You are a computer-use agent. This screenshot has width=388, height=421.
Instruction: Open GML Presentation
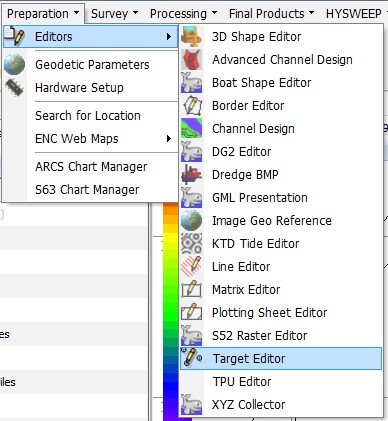(x=260, y=197)
